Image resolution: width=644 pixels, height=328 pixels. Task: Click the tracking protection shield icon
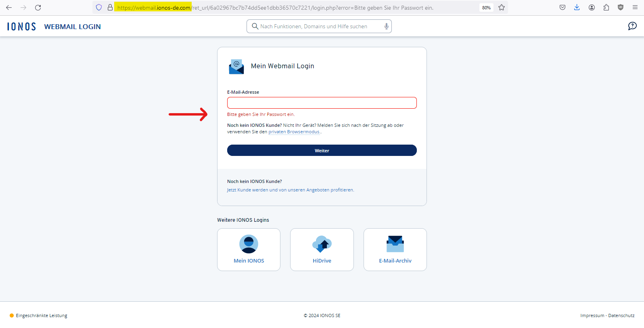(99, 8)
